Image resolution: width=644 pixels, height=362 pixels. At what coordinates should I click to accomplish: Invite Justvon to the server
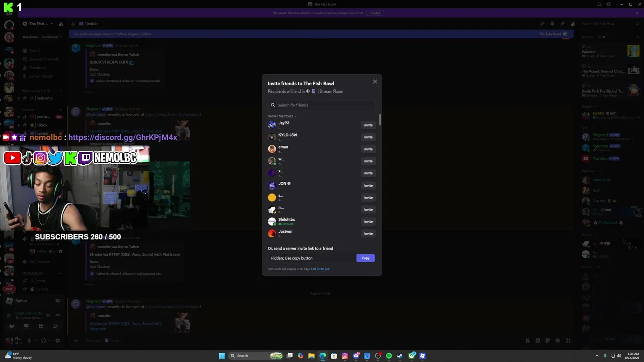tap(368, 234)
